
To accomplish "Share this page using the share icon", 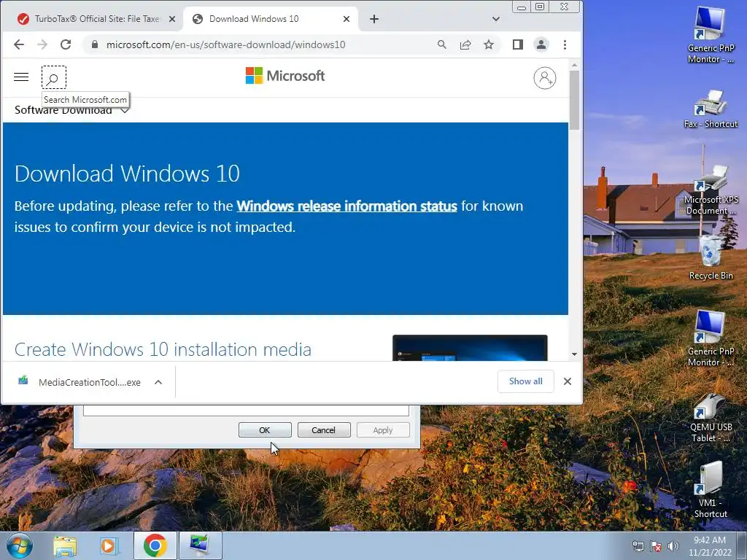I will [x=465, y=44].
